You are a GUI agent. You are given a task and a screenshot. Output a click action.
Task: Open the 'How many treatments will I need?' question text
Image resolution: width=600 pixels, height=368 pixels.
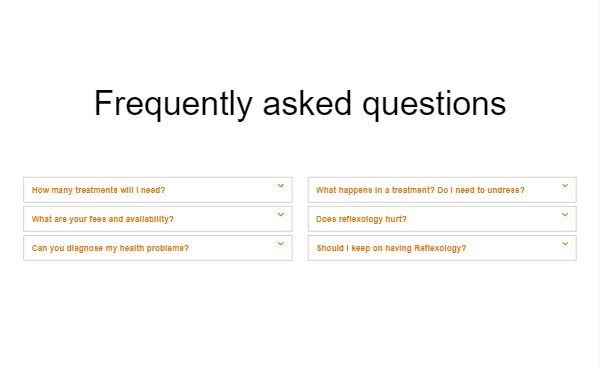pyautogui.click(x=98, y=190)
